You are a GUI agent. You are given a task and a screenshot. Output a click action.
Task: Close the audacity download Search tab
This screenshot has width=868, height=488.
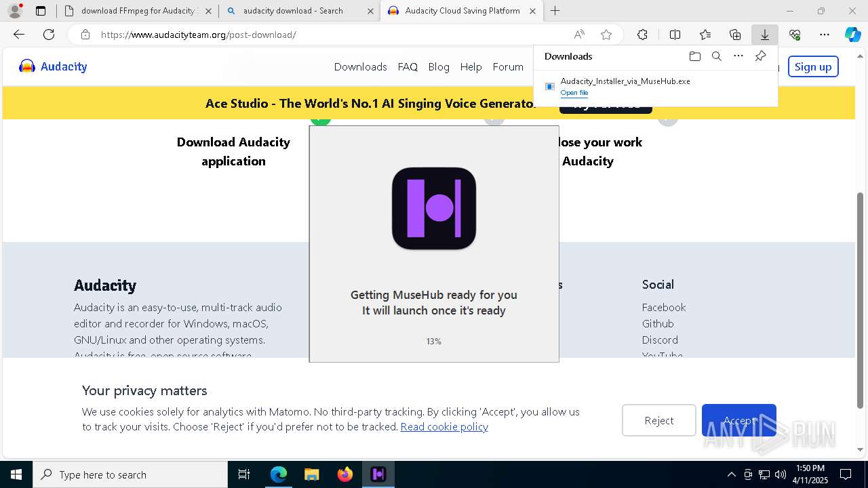[370, 11]
